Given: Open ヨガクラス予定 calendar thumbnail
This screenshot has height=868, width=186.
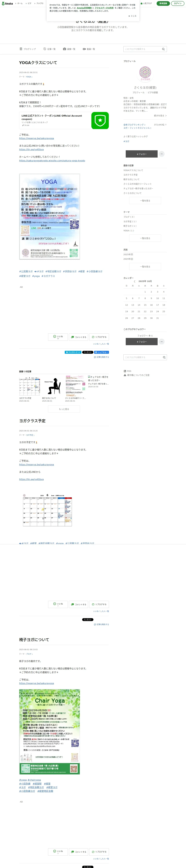Looking at the screenshot, I should (x=29, y=386).
